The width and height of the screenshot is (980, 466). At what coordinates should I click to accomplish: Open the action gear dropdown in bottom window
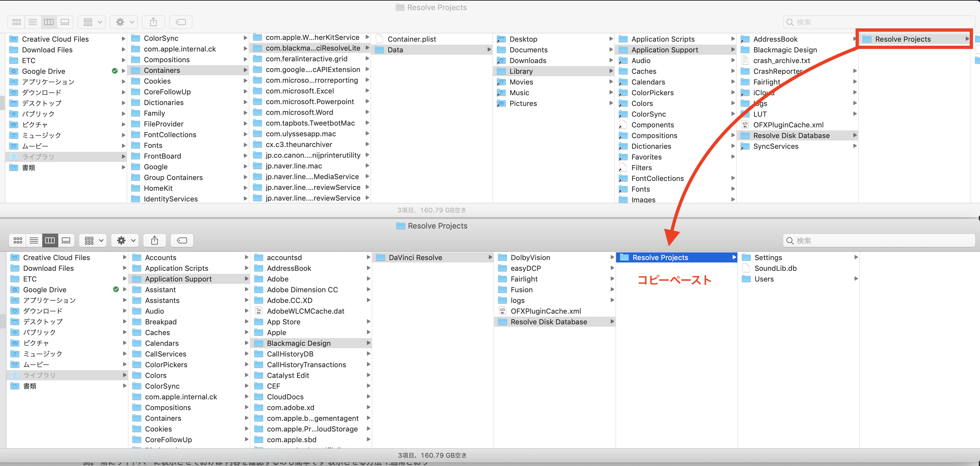pos(125,240)
